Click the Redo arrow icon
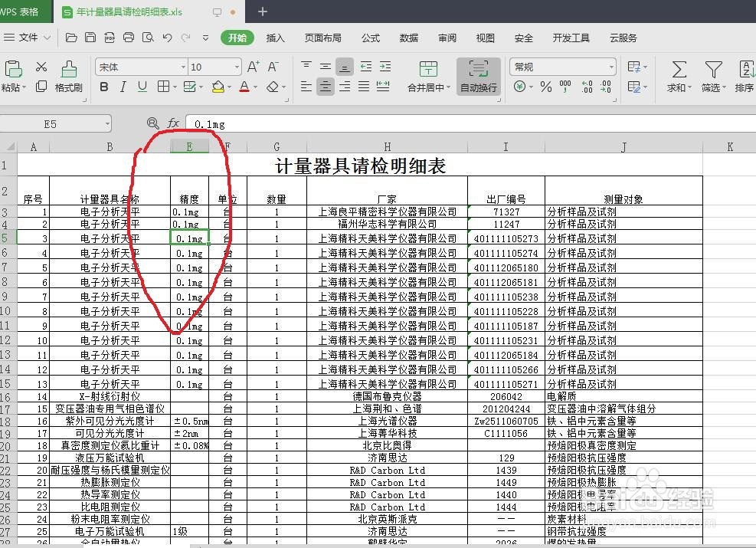The width and height of the screenshot is (756, 548). (185, 38)
